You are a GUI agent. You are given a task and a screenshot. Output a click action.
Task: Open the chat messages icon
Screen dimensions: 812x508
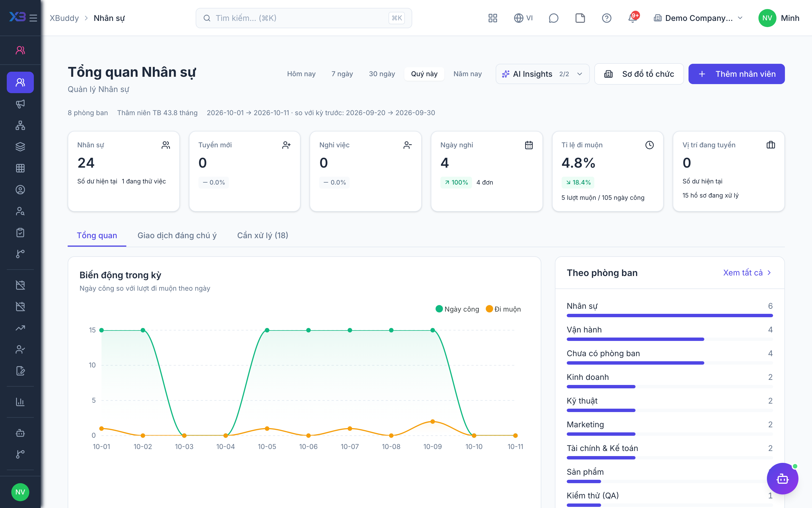[x=553, y=18]
